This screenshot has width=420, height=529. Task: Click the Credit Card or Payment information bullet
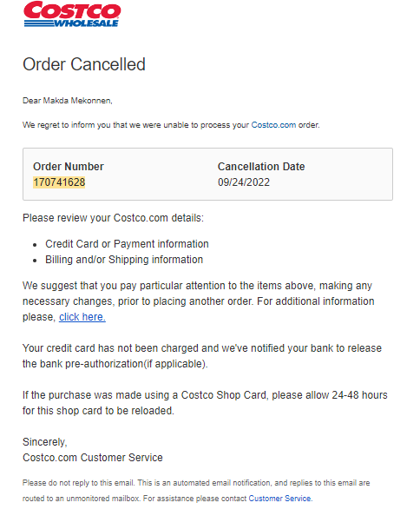(127, 243)
